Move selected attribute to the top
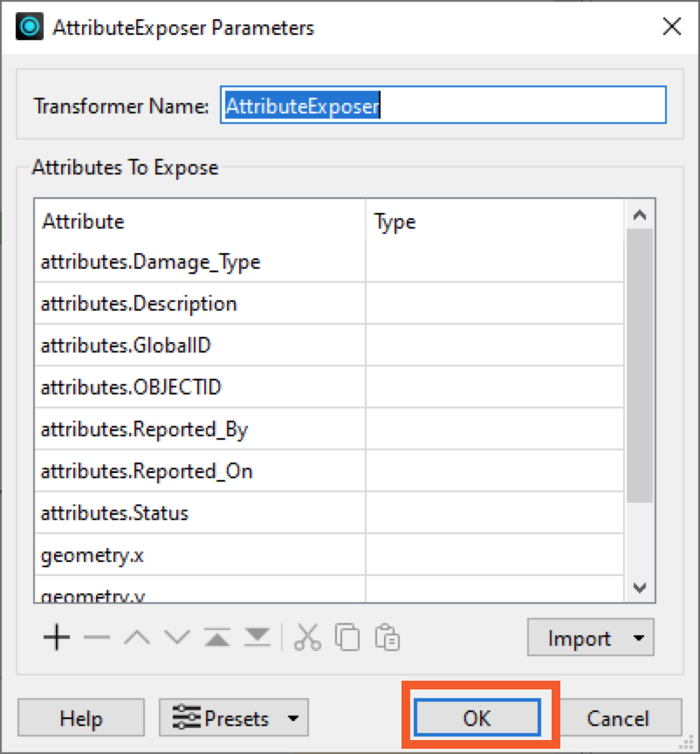 click(x=216, y=637)
